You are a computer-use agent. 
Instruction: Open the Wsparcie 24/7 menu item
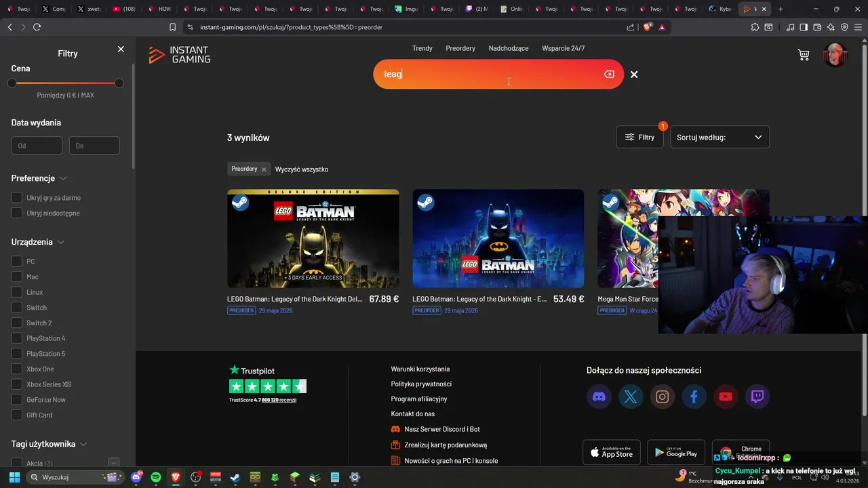coord(563,48)
